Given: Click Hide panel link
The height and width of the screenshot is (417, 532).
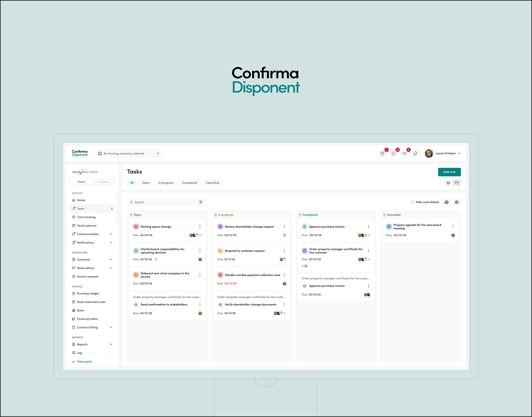Looking at the screenshot, I should [x=82, y=362].
